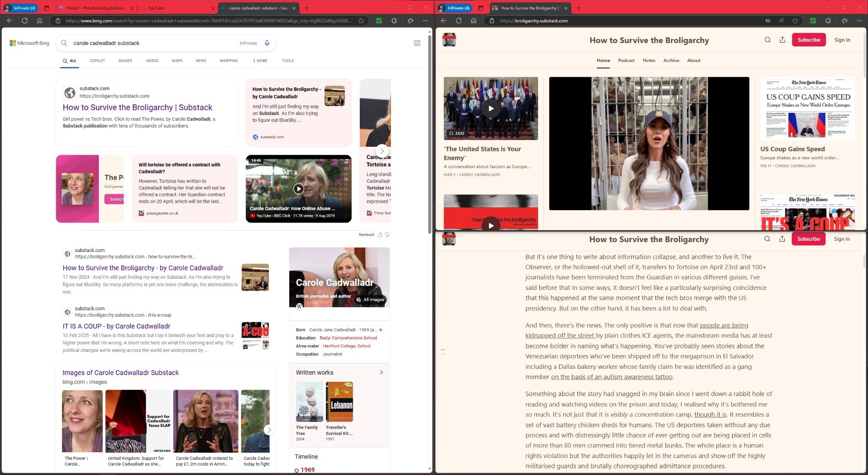Viewport: 868px width, 475px height.
Task: Advance the top results carousel with the arrow
Action: (x=382, y=151)
